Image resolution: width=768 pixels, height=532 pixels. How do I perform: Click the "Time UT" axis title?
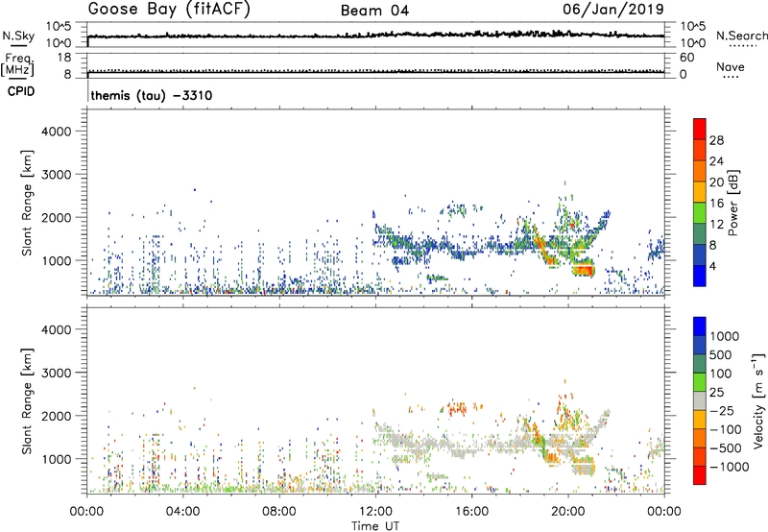[375, 526]
